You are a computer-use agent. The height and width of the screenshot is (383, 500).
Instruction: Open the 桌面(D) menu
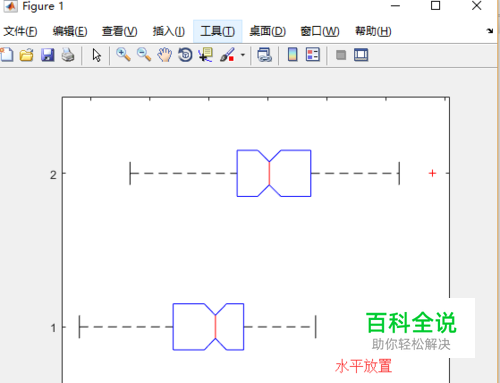pos(268,31)
